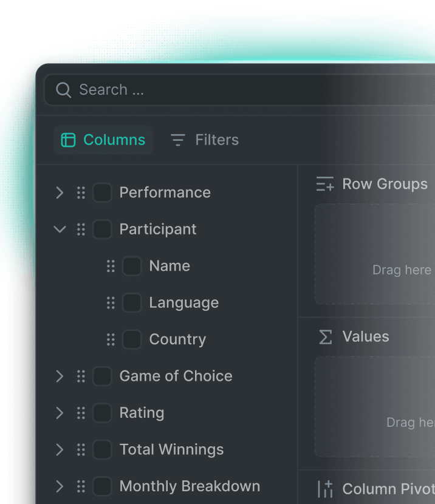Toggle the Name column checkbox

pyautogui.click(x=132, y=266)
